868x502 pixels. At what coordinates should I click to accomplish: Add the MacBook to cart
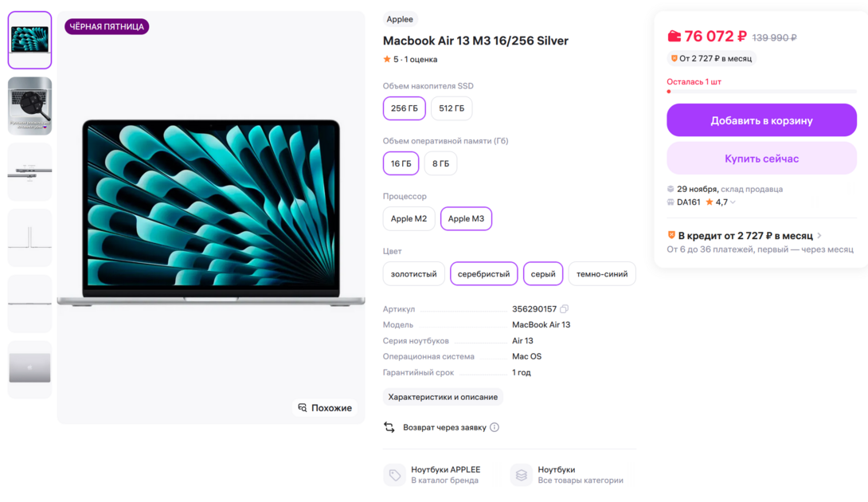point(761,121)
